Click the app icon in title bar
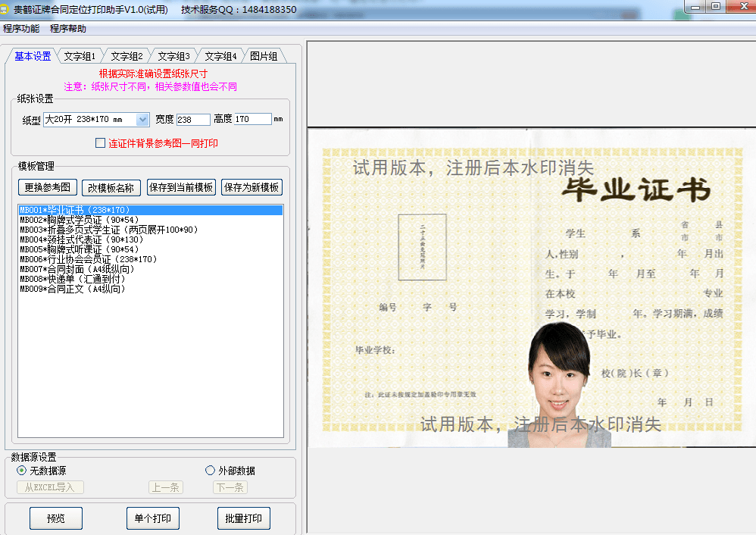The width and height of the screenshot is (756, 535). click(x=7, y=10)
